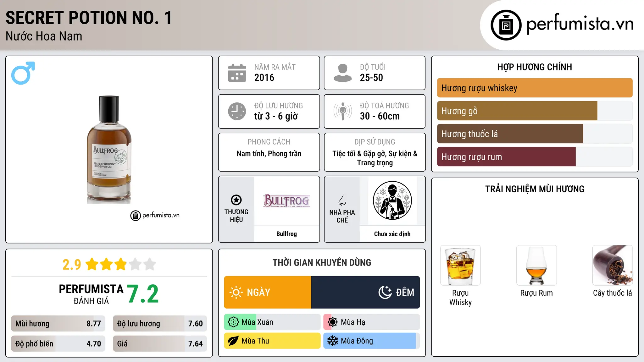
Task: Click the fourth grey rating star
Action: click(x=135, y=264)
